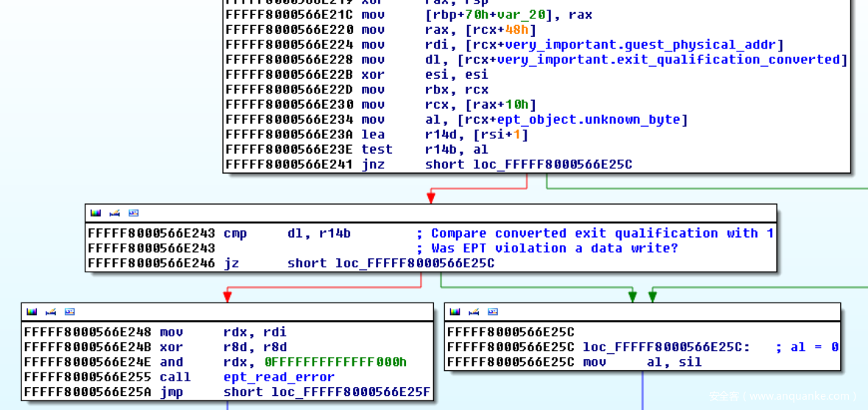Click title bar of mov al, sil node
The height and width of the screenshot is (410, 868).
643,312
